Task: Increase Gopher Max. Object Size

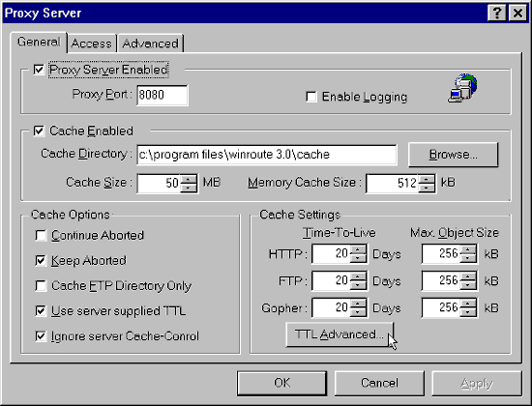Action: point(468,304)
